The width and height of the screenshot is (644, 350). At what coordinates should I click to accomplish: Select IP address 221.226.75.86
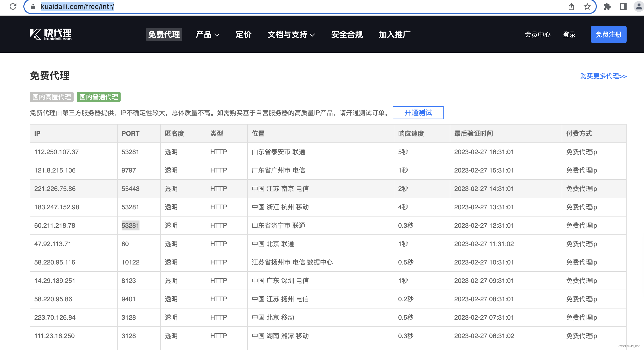pyautogui.click(x=55, y=189)
